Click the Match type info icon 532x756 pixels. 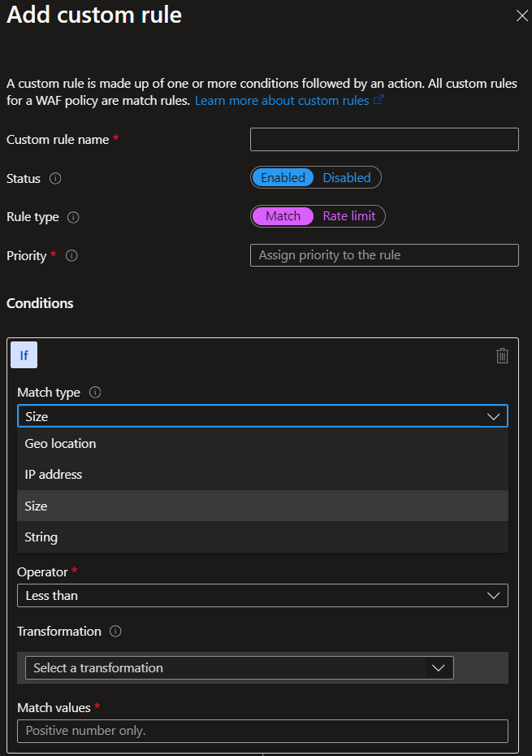click(x=95, y=393)
